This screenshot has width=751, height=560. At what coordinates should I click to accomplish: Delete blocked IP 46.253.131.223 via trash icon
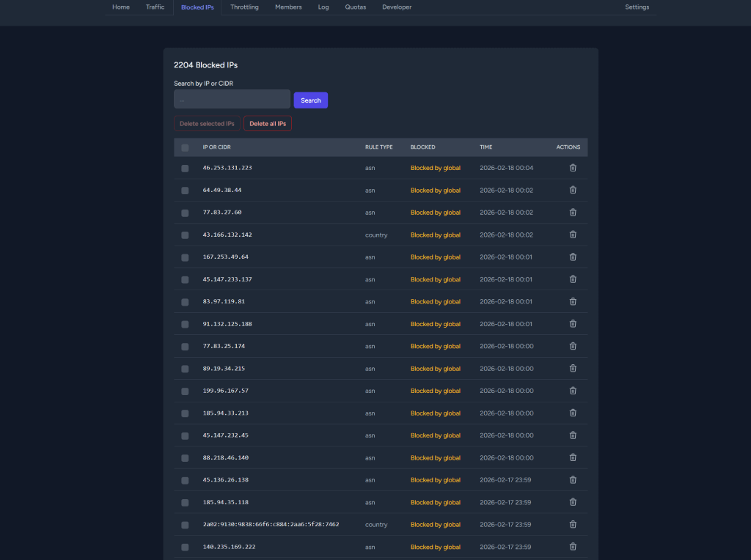point(573,168)
